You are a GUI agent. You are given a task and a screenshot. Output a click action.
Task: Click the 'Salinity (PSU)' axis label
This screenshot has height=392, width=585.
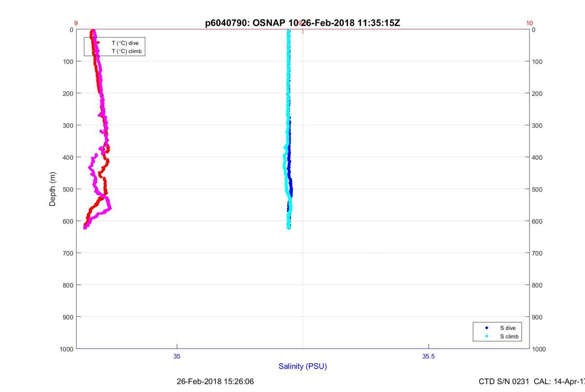point(303,366)
